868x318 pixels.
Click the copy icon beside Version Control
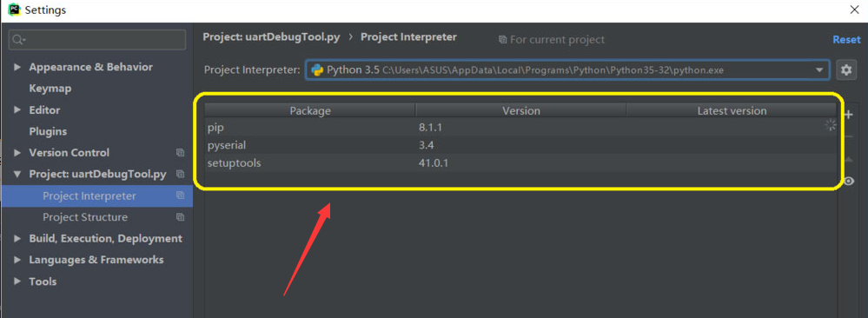180,152
